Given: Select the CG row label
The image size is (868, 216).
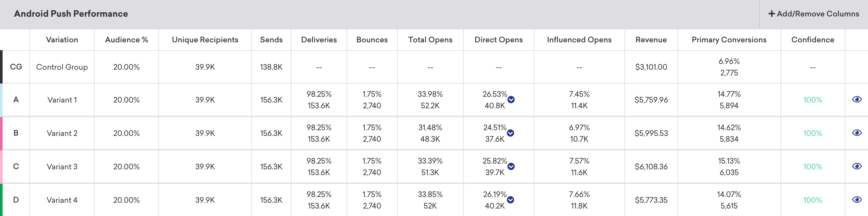Looking at the screenshot, I should pos(16,67).
